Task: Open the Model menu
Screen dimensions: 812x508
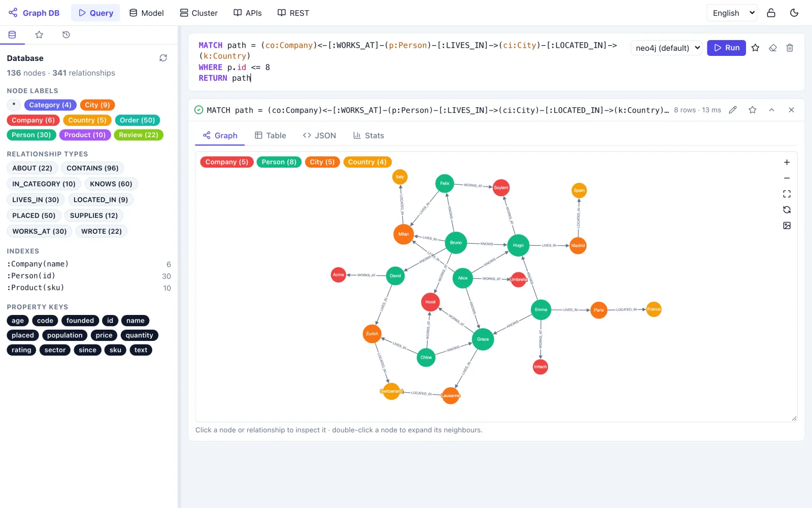Action: [146, 13]
